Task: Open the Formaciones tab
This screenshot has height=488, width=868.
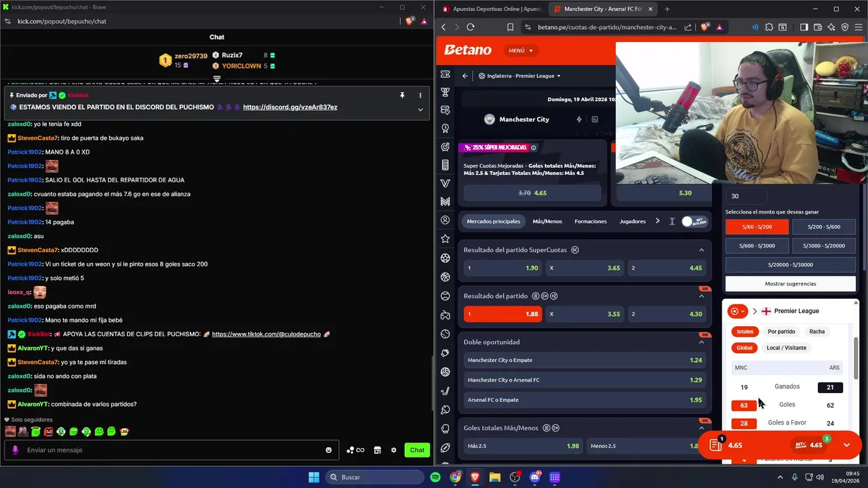Action: tap(591, 221)
